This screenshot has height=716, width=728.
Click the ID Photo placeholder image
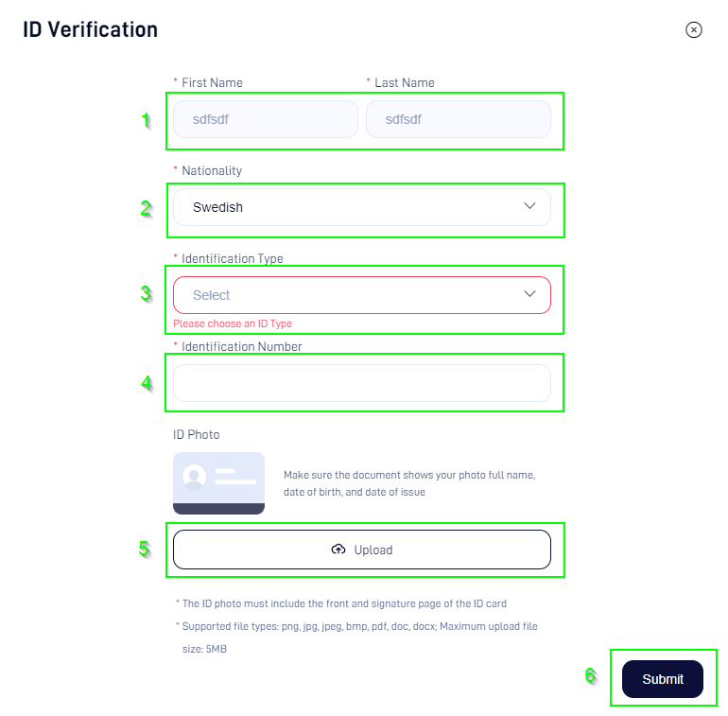pyautogui.click(x=218, y=483)
